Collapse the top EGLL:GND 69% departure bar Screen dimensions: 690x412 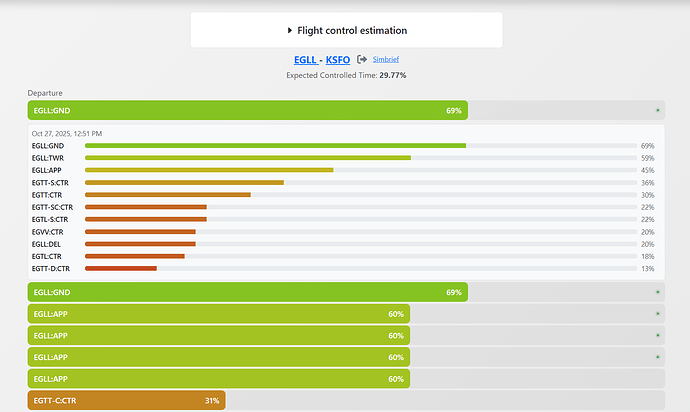[247, 110]
